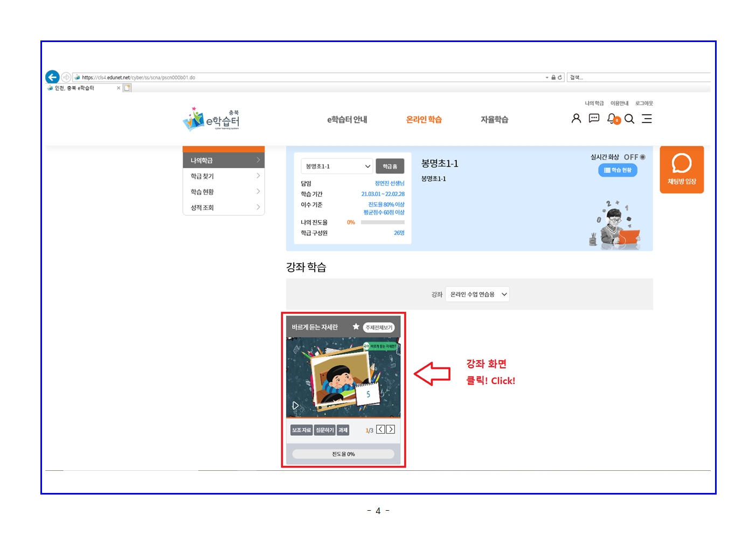Click the 21.03.01~22.02.28 study period text

tap(383, 194)
